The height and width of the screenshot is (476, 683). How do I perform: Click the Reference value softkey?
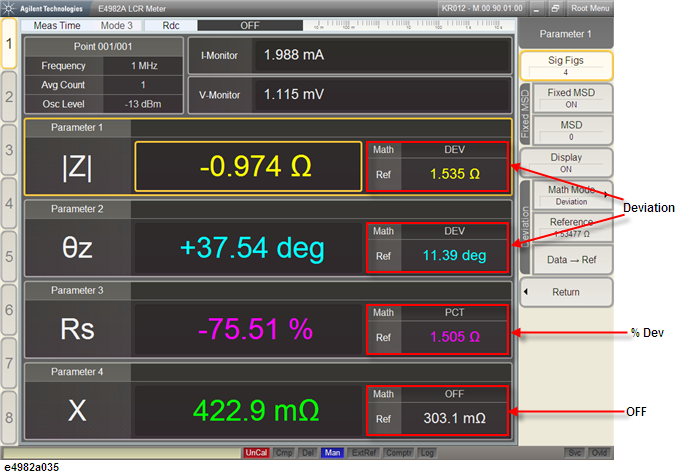click(571, 227)
